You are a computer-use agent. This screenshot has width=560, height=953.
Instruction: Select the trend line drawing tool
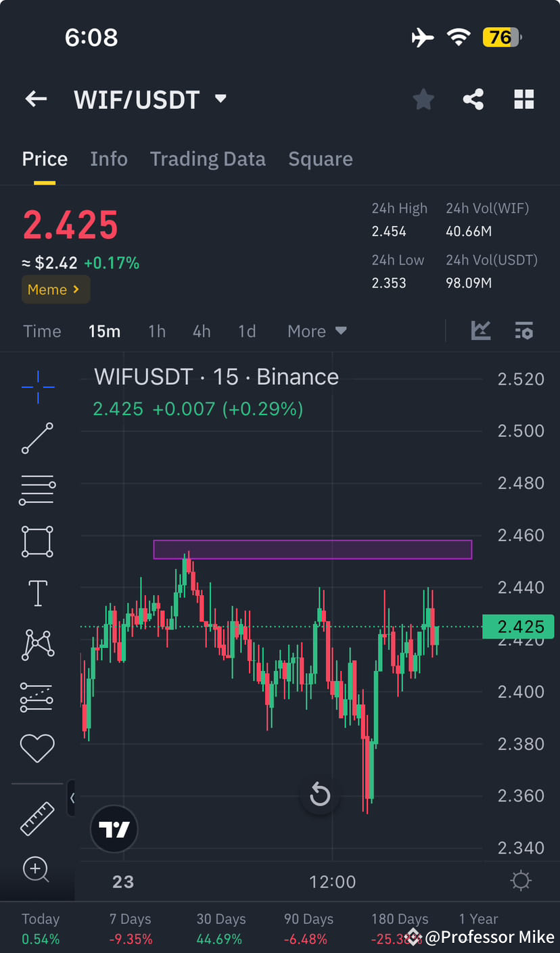37,438
